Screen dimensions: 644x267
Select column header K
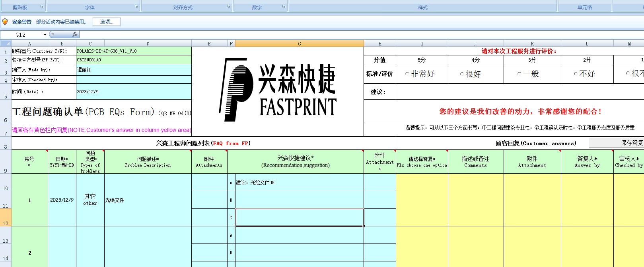pos(532,43)
